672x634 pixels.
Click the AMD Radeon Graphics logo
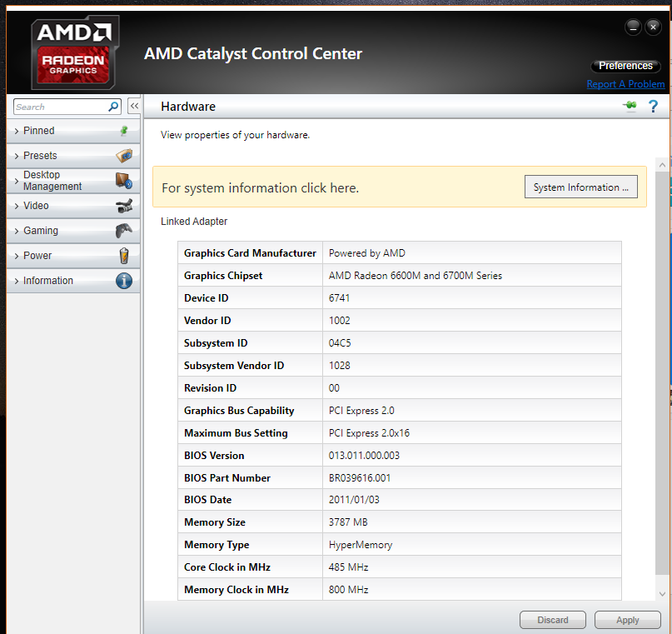(x=75, y=52)
